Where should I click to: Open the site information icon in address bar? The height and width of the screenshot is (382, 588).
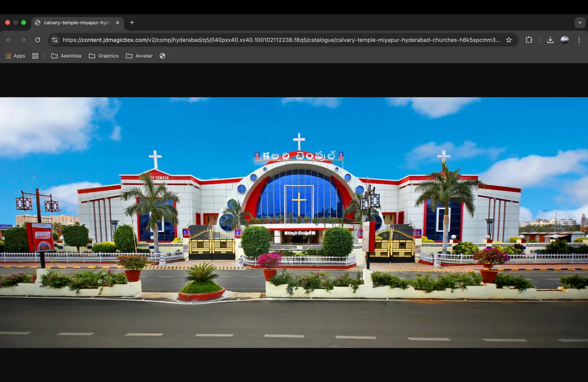click(55, 40)
